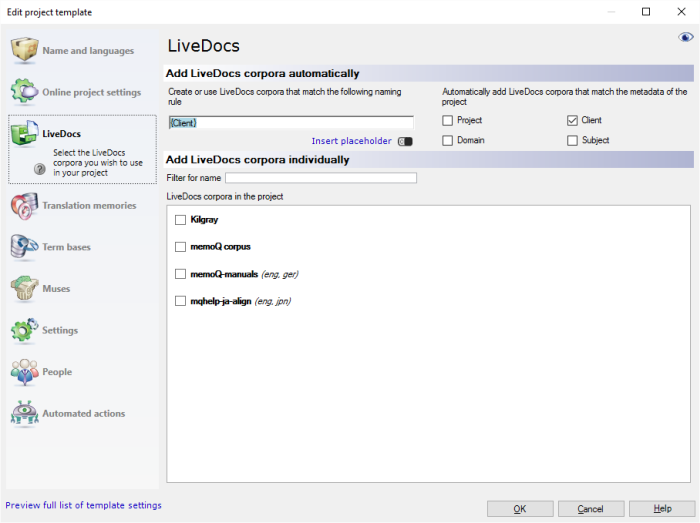The width and height of the screenshot is (700, 523).
Task: Enable the Project metadata checkbox
Action: tap(448, 121)
